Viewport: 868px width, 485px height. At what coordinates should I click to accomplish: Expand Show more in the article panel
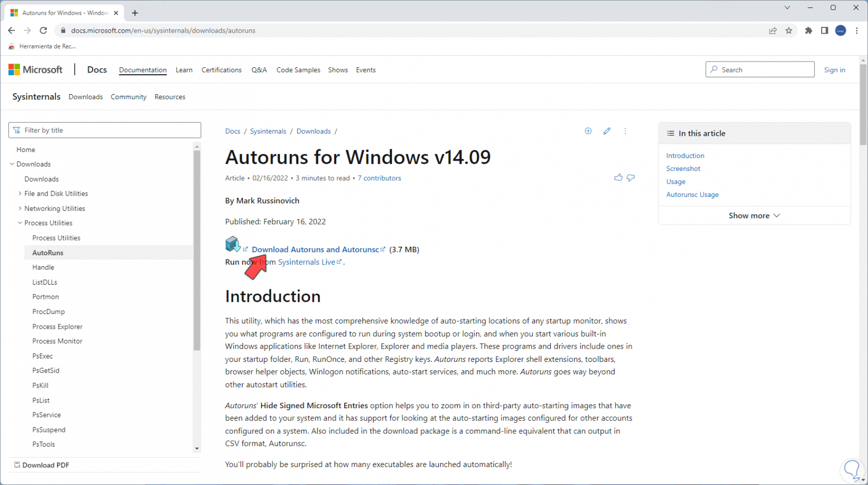point(754,216)
